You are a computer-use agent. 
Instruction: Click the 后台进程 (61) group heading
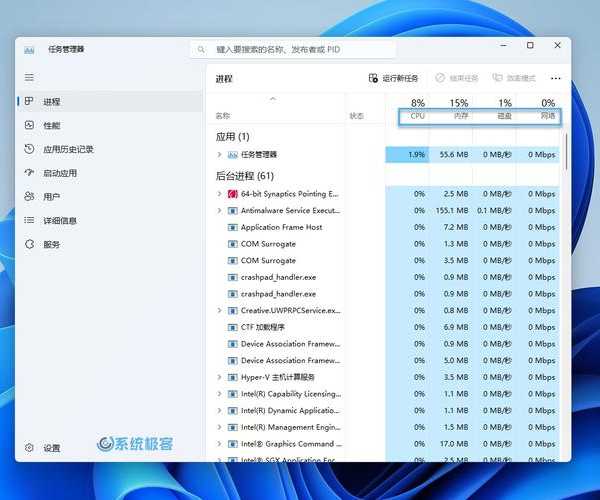[x=245, y=176]
